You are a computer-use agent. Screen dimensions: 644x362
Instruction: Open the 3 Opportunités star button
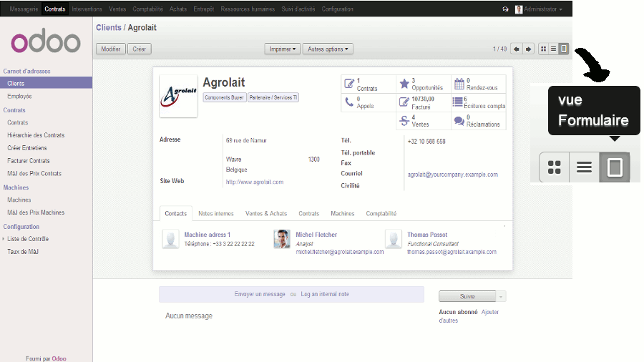(x=424, y=84)
